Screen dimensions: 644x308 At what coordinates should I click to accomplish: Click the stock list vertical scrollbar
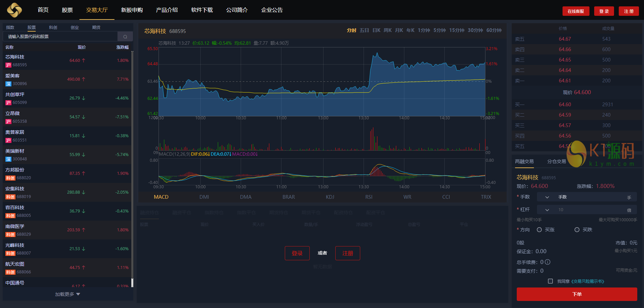[x=132, y=168]
